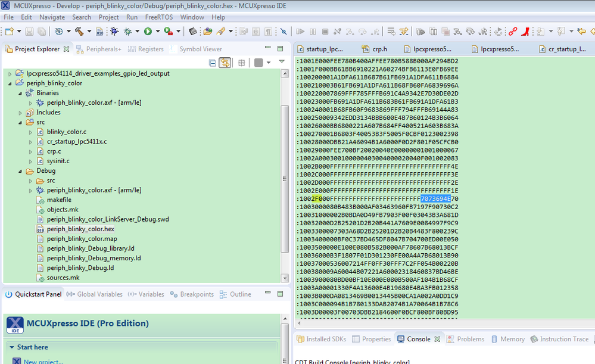Open the Memory tab
This screenshot has width=595, height=364.
click(x=507, y=339)
